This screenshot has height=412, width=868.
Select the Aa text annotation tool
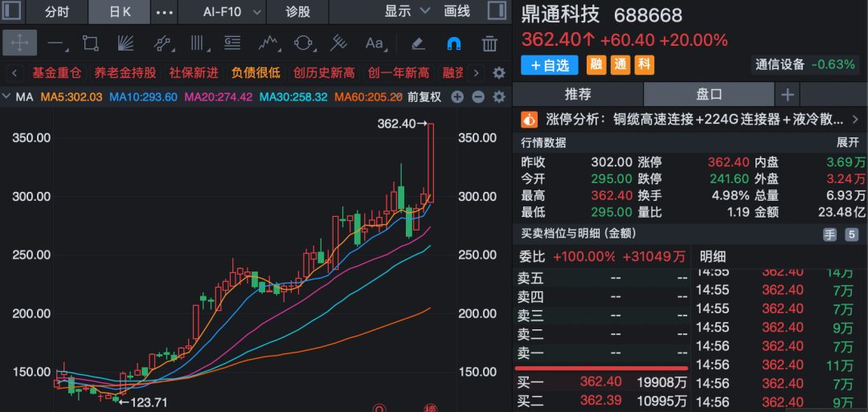click(x=375, y=43)
